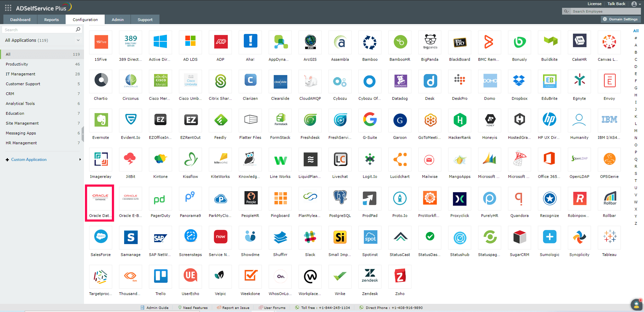This screenshot has width=644, height=312.
Task: Choose the Zendesk app icon
Action: (x=370, y=276)
